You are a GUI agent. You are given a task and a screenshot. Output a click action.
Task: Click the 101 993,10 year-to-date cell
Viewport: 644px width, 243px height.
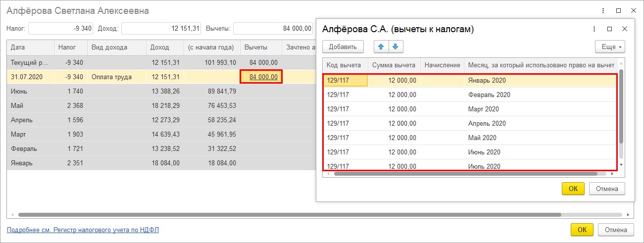pos(212,62)
